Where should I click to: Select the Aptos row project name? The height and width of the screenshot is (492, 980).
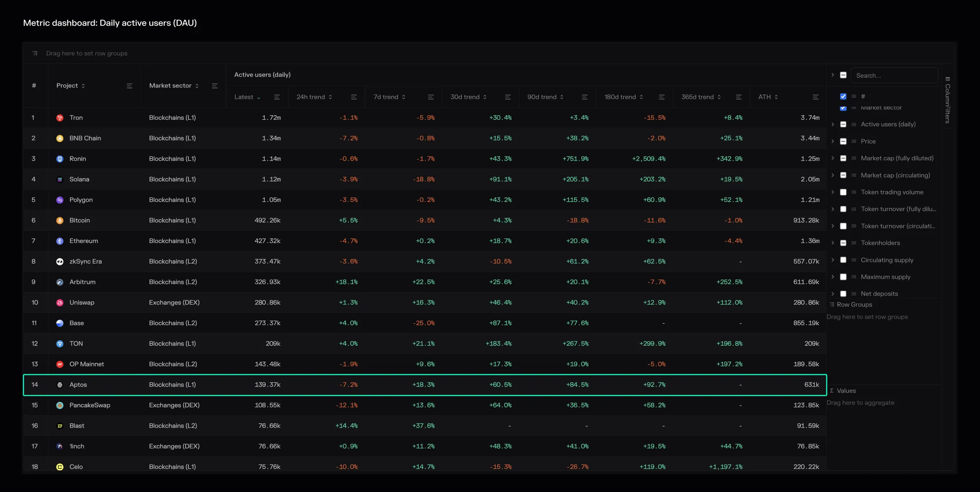[78, 385]
